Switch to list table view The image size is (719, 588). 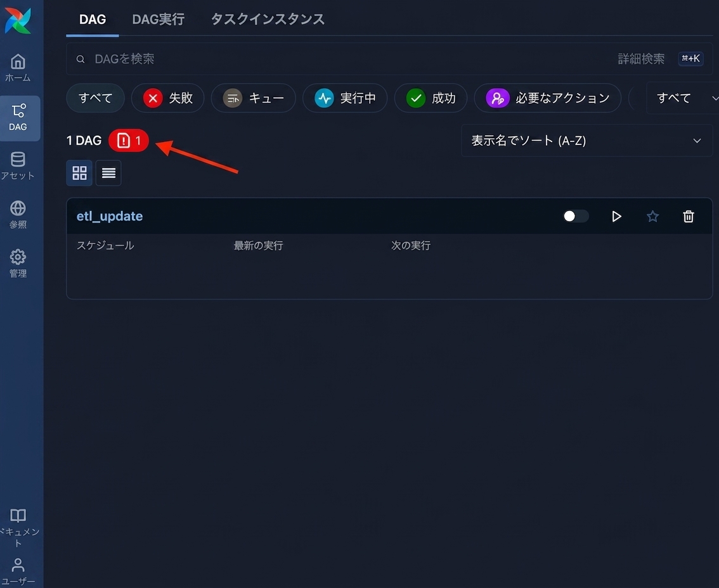click(108, 173)
